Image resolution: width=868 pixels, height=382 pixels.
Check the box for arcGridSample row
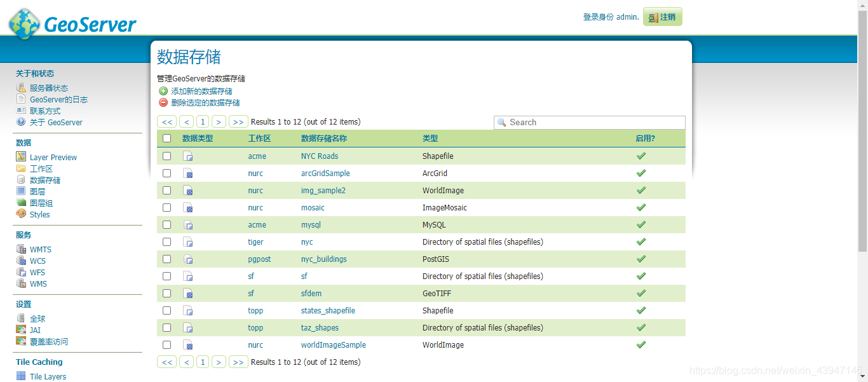(x=166, y=173)
